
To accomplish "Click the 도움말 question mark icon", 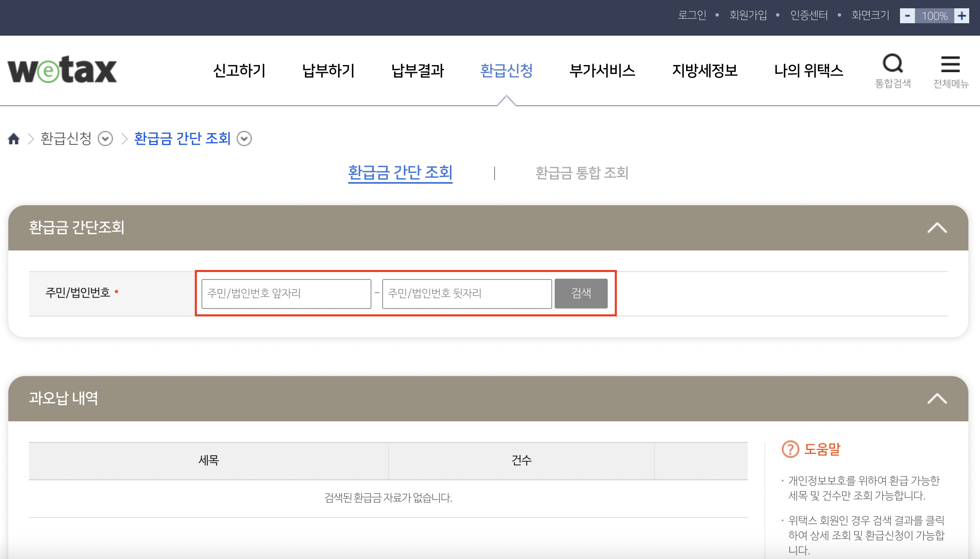I will 790,449.
